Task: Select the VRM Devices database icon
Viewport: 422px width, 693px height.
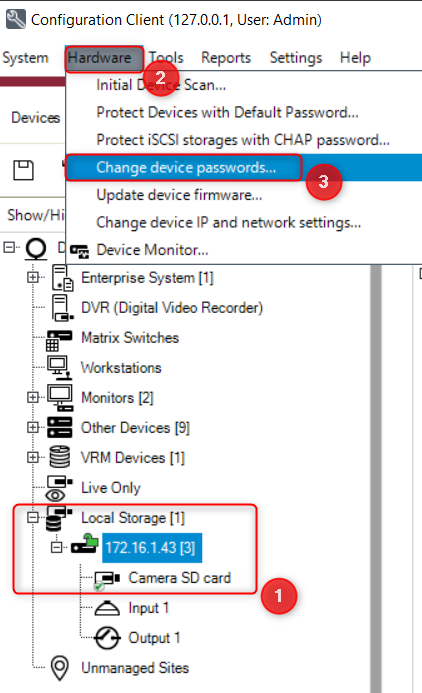Action: tap(60, 457)
